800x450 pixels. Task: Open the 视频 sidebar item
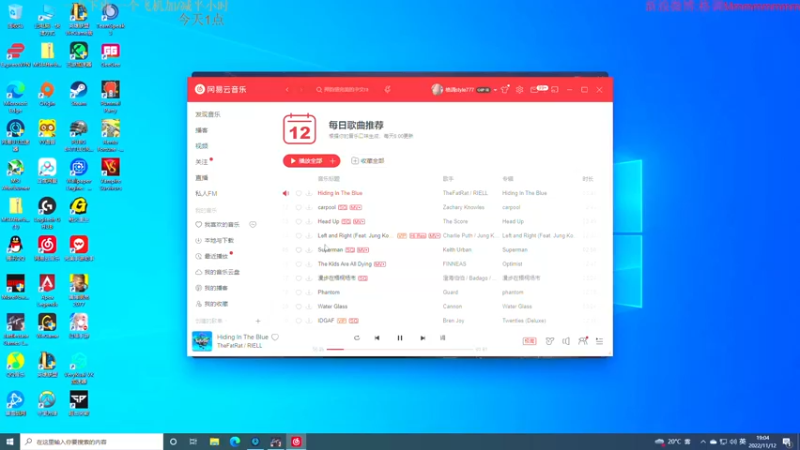(202, 146)
